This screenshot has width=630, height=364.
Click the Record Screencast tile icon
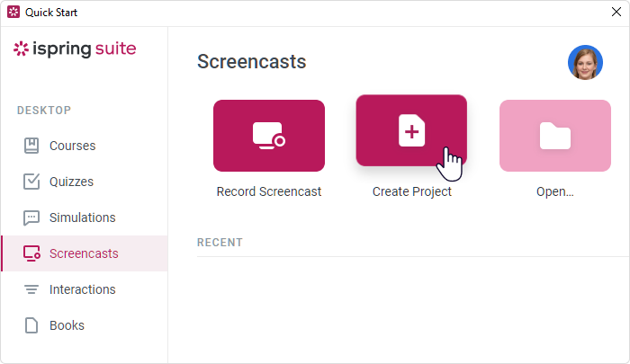point(268,136)
